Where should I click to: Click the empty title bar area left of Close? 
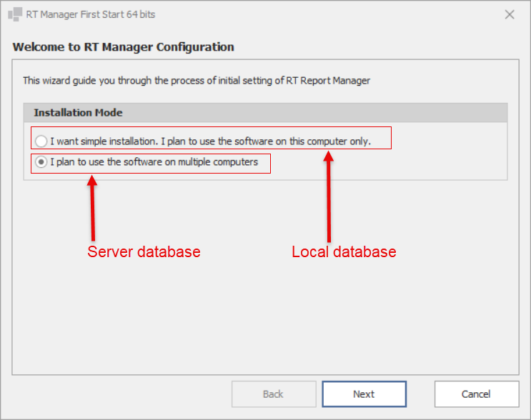point(322,14)
